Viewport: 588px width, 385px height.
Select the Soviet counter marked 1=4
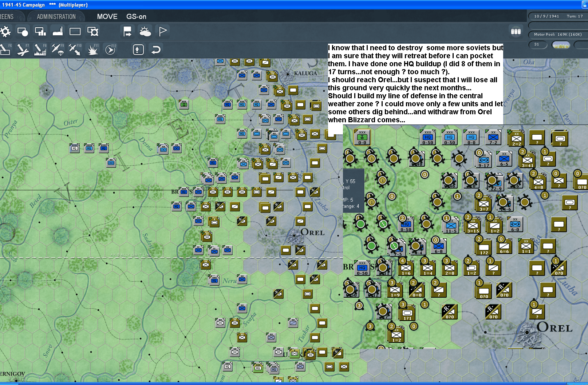pos(427,268)
